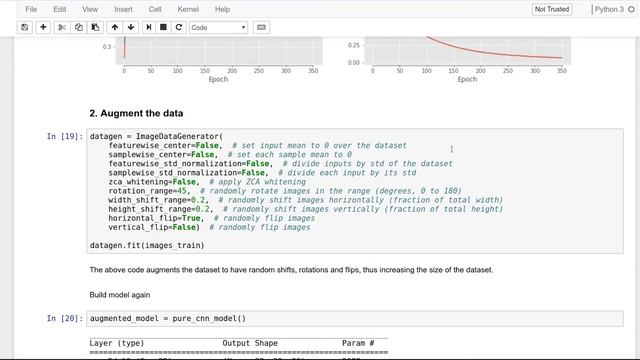Click the 'Param #' output header
Image resolution: width=640 pixels, height=360 pixels.
pyautogui.click(x=358, y=343)
